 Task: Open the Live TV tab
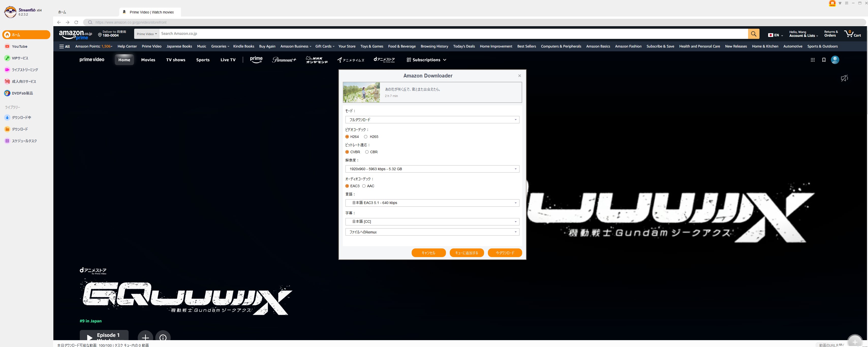point(228,60)
